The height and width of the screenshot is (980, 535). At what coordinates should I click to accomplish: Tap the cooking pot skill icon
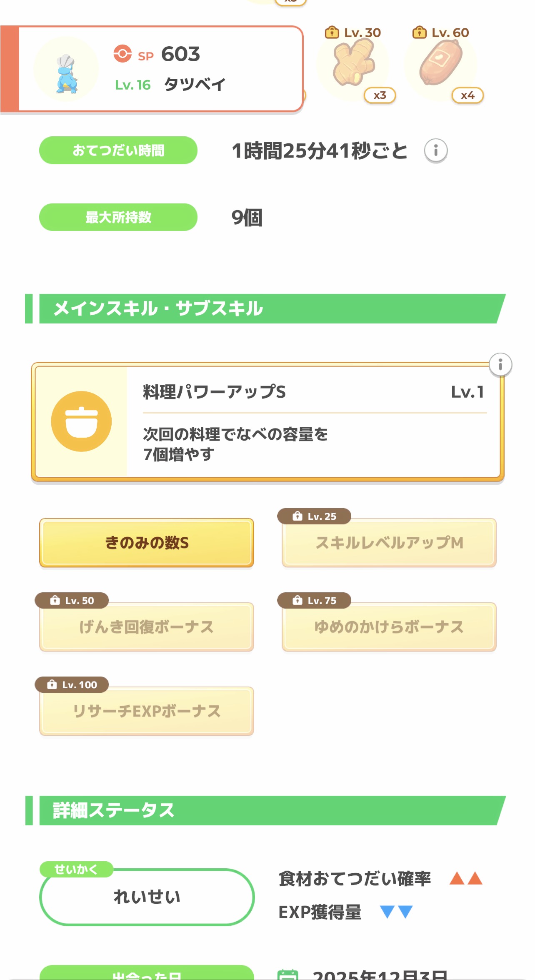[x=81, y=421]
